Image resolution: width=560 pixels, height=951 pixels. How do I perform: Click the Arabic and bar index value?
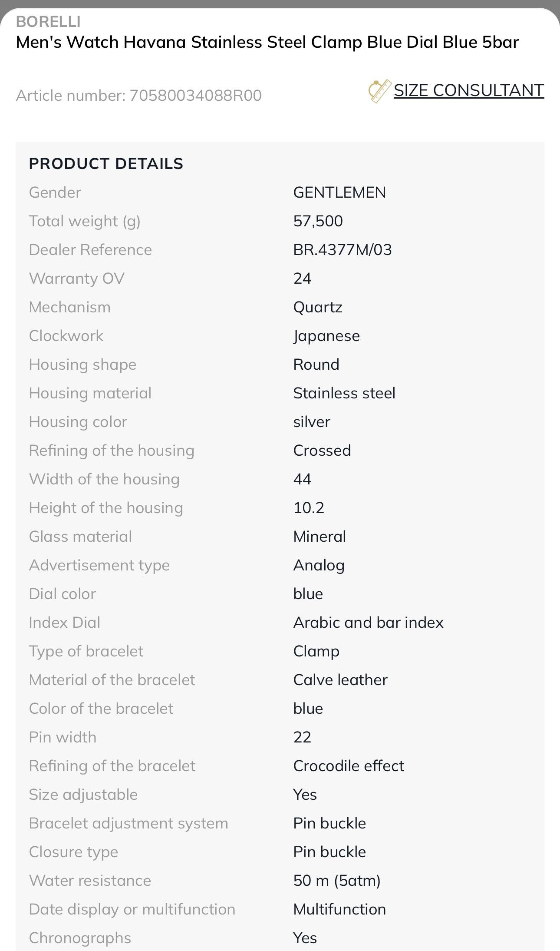coord(369,623)
